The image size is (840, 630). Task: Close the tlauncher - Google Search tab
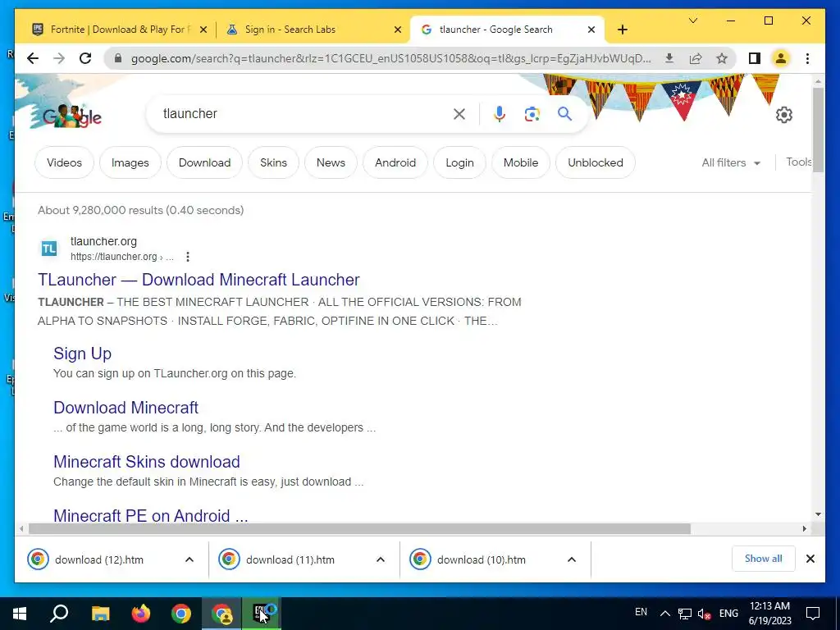pyautogui.click(x=591, y=30)
